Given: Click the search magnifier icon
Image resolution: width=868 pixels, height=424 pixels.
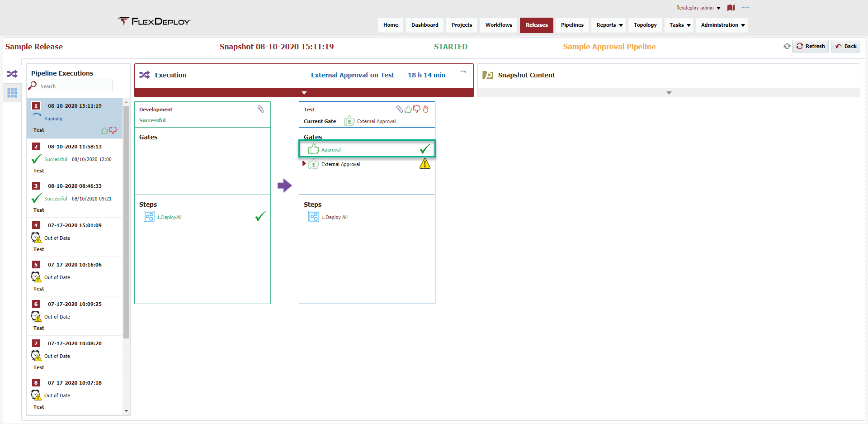Looking at the screenshot, I should 33,86.
